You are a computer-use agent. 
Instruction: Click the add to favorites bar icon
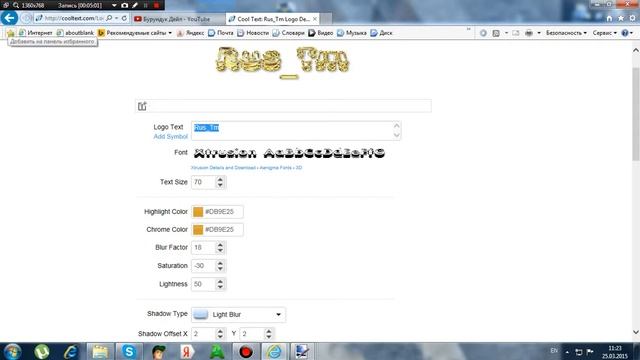pos(11,33)
